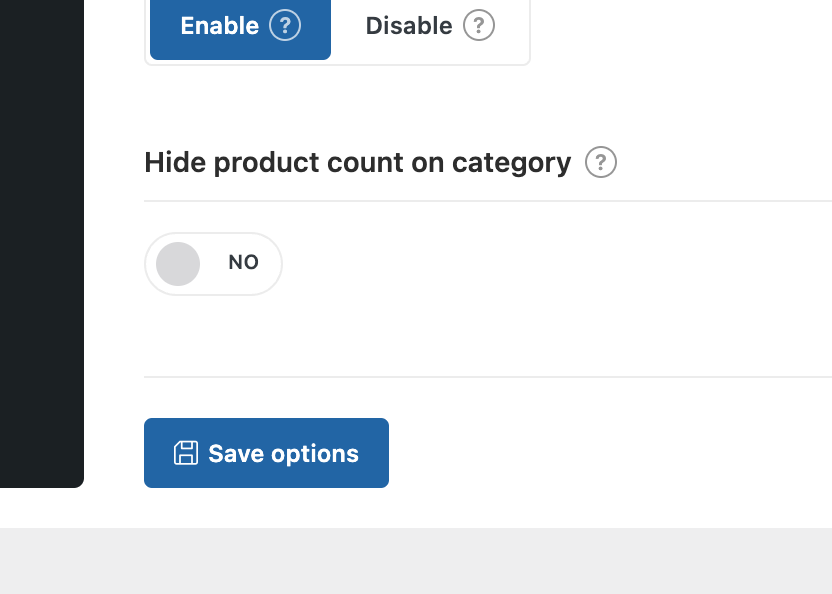Image resolution: width=832 pixels, height=594 pixels.
Task: Click the divider line above Save options
Action: coord(487,377)
